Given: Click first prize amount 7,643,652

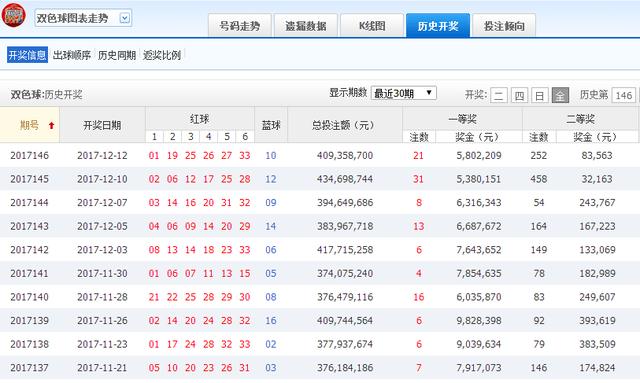Looking at the screenshot, I should [479, 250].
